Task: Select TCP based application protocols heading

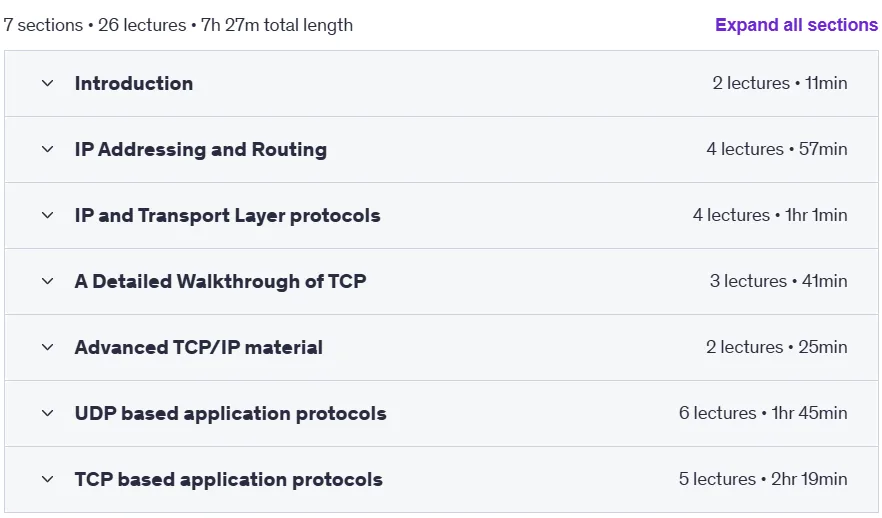Action: coord(229,479)
